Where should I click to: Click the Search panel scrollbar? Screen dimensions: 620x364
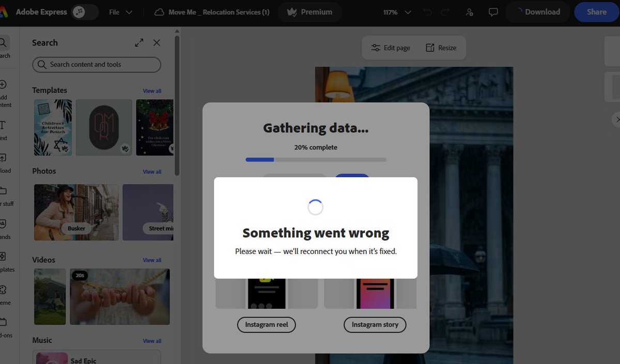pyautogui.click(x=177, y=106)
